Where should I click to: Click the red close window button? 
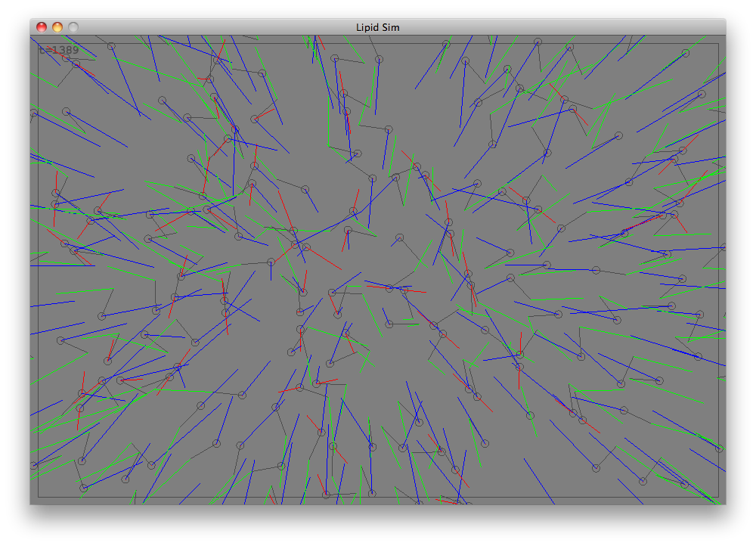41,27
